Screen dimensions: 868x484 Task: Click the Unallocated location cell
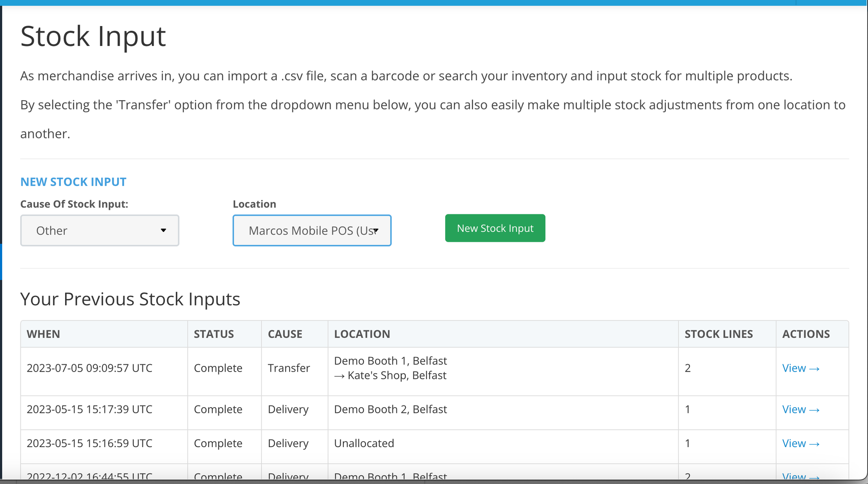tap(364, 444)
